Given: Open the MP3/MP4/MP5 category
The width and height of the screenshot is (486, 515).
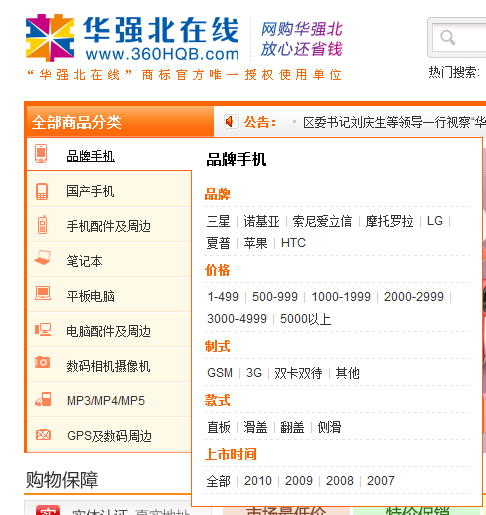Looking at the screenshot, I should 106,401.
